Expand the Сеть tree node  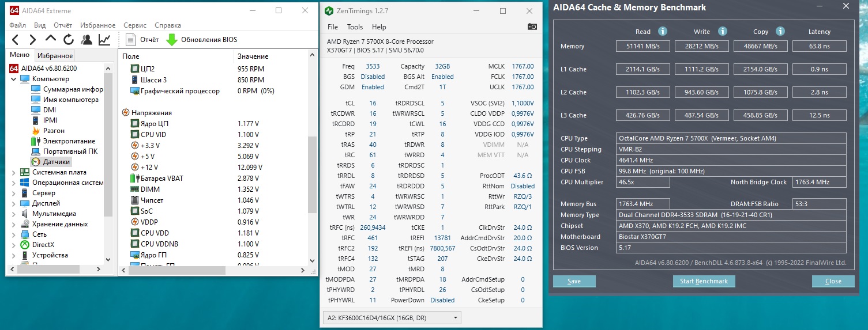coord(14,234)
